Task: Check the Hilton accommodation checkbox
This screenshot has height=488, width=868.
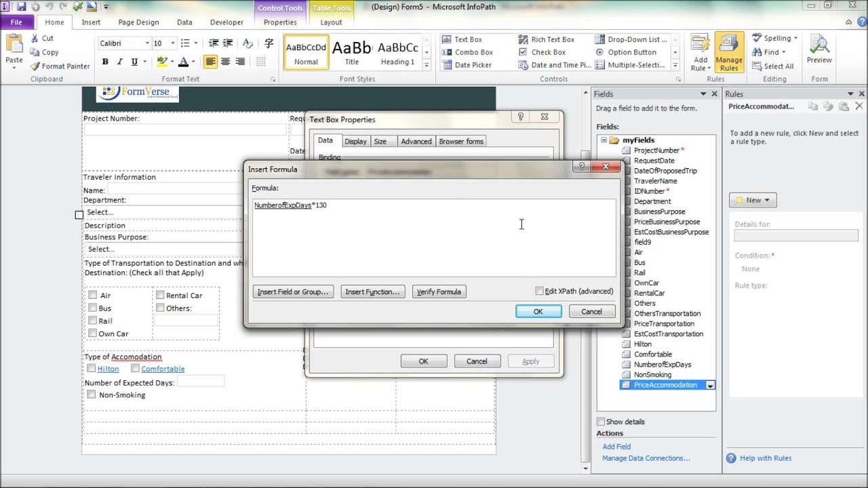Action: [91, 369]
